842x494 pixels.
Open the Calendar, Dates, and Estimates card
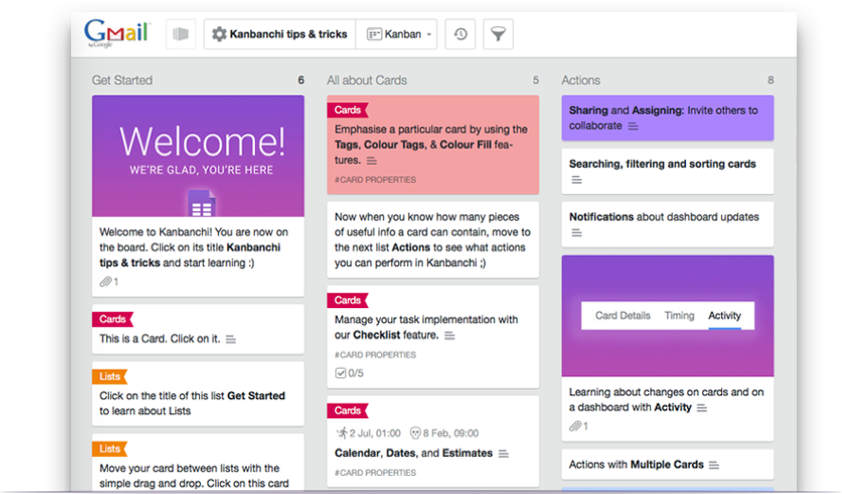(x=433, y=442)
